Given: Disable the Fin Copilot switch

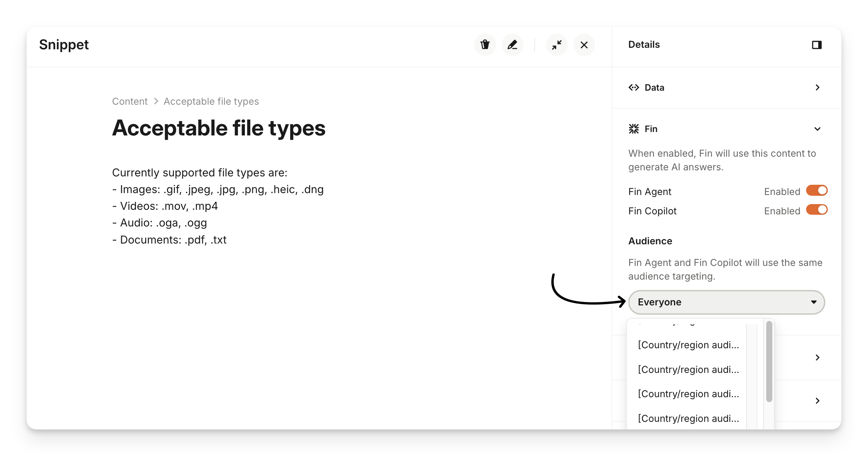Looking at the screenshot, I should (x=817, y=210).
